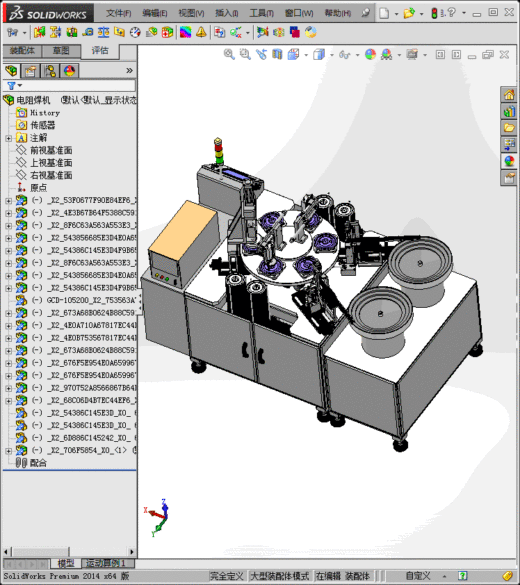
Task: Click feature tree horizontal scrollbar right arrow
Action: pyautogui.click(x=132, y=551)
